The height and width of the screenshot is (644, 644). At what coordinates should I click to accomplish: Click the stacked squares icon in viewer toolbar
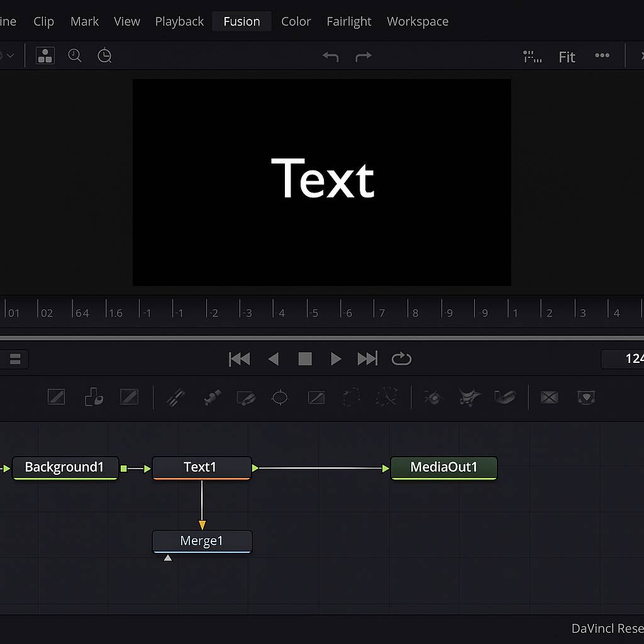tap(45, 56)
